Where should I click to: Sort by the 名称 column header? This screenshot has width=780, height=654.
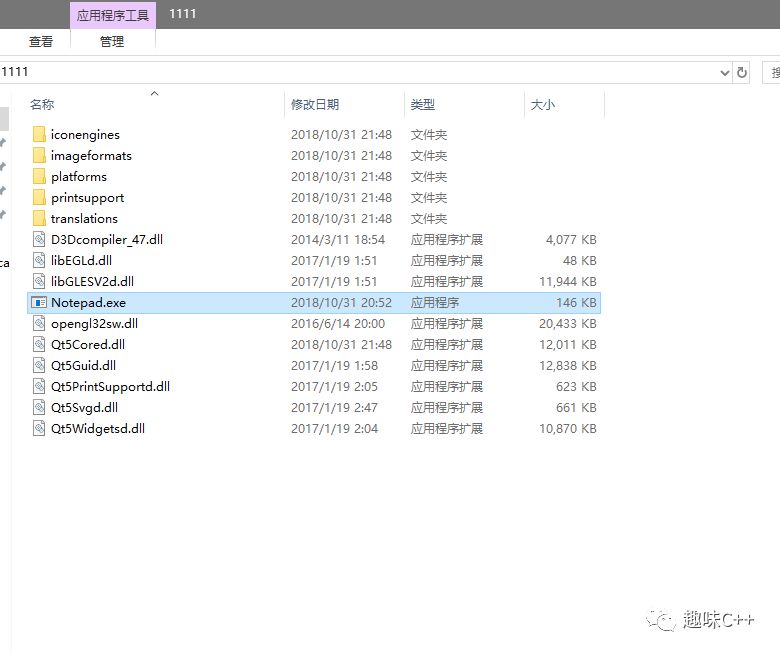(x=42, y=104)
